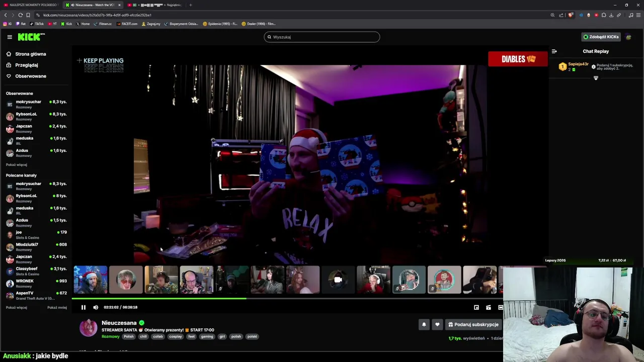
Task: Open the Kick hamburger menu
Action: pos(10,37)
